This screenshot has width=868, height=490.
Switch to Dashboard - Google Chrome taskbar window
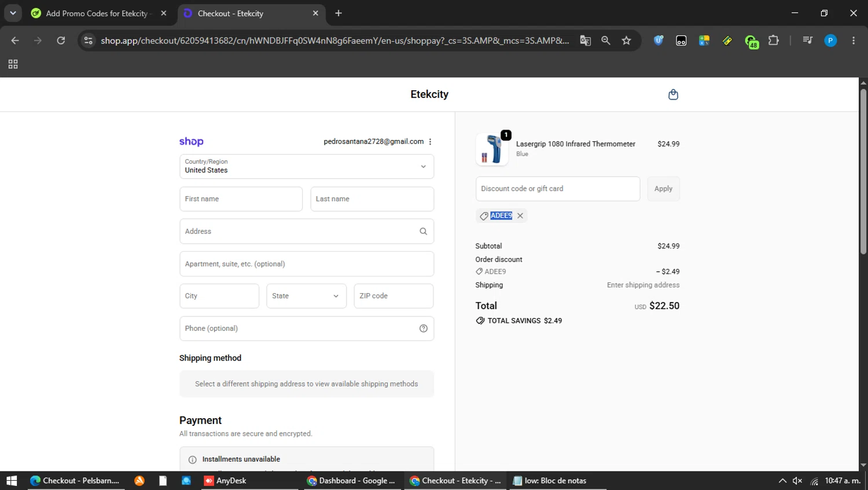click(x=352, y=481)
